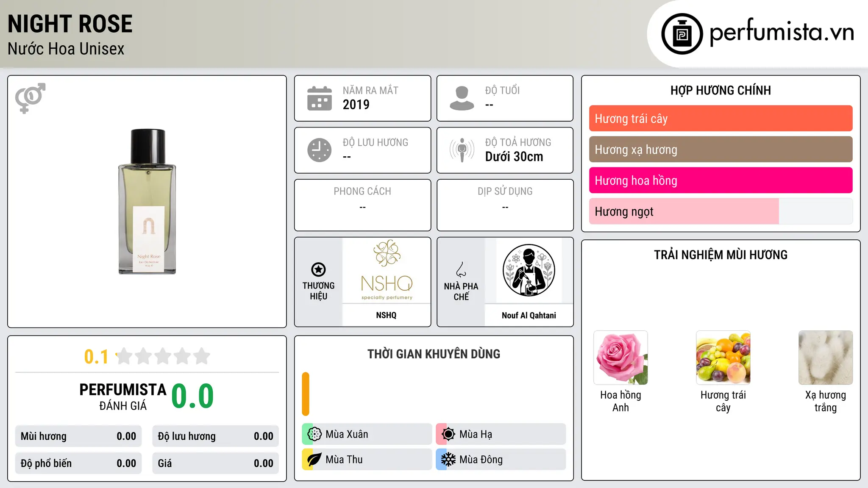Click the DỊP SỬ DỤNG card
This screenshot has width=868, height=488.
(505, 205)
